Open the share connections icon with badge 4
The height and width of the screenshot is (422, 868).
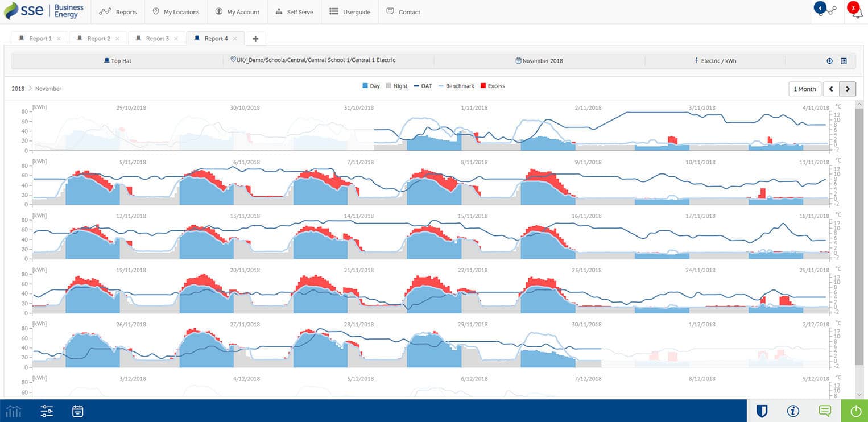(825, 10)
